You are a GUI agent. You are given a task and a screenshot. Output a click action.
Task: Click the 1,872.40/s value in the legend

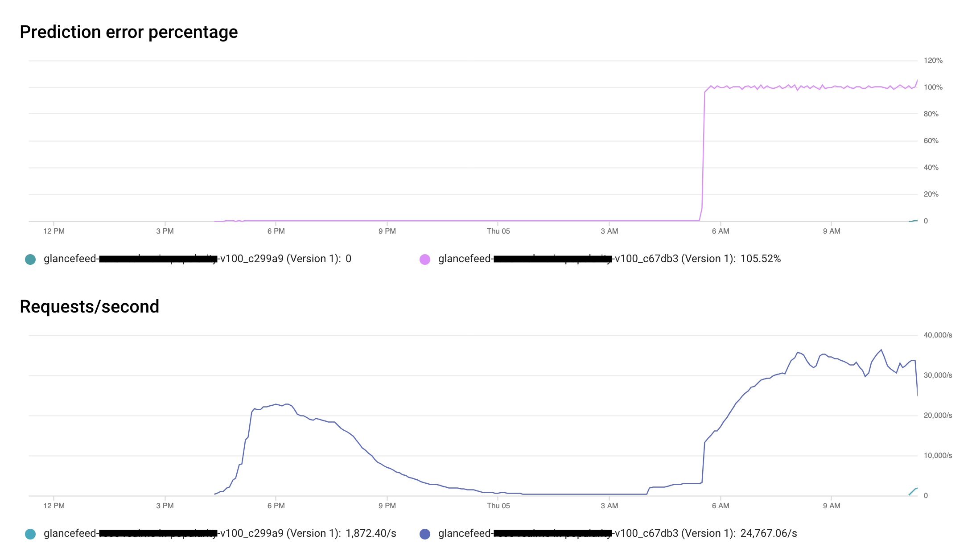(x=371, y=534)
